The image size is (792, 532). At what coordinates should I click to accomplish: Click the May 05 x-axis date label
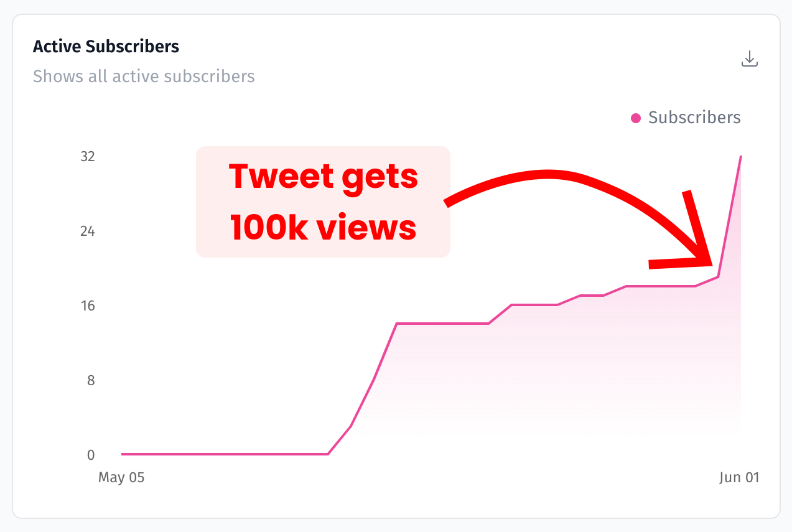pyautogui.click(x=121, y=477)
